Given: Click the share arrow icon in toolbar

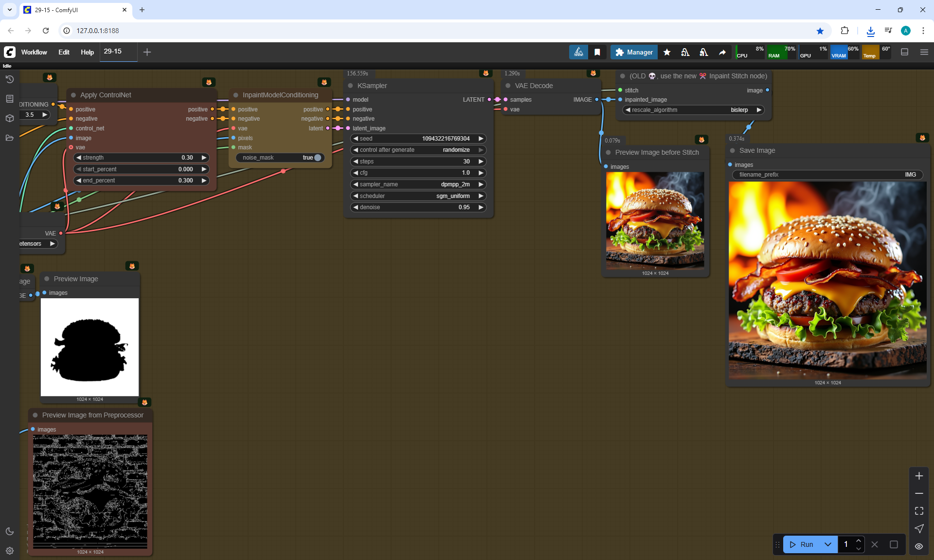Looking at the screenshot, I should (x=722, y=52).
